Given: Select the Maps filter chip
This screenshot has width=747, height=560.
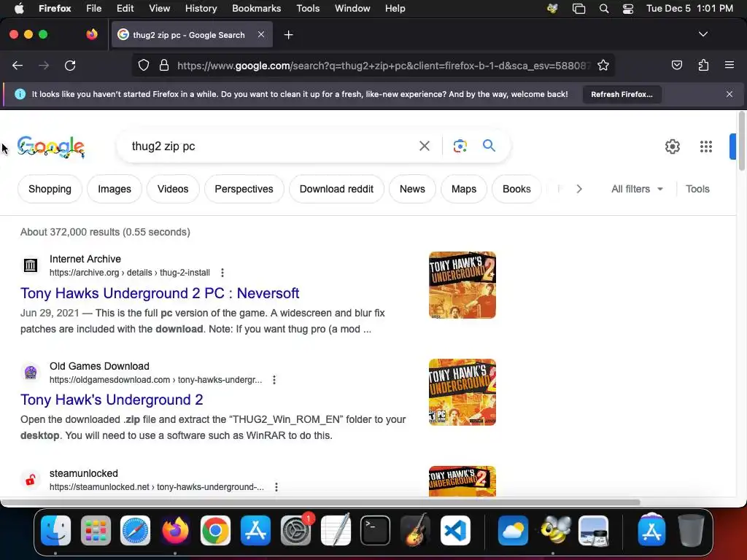Looking at the screenshot, I should [x=463, y=189].
